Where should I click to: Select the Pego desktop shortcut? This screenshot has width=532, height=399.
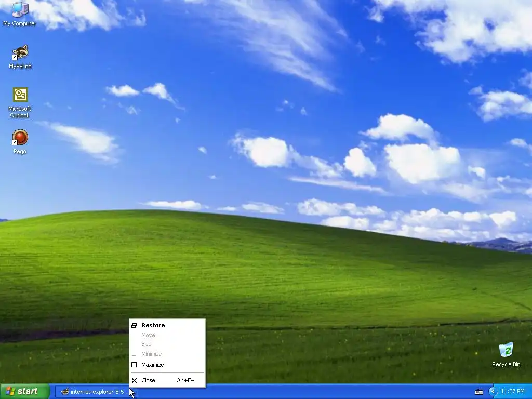(x=20, y=142)
